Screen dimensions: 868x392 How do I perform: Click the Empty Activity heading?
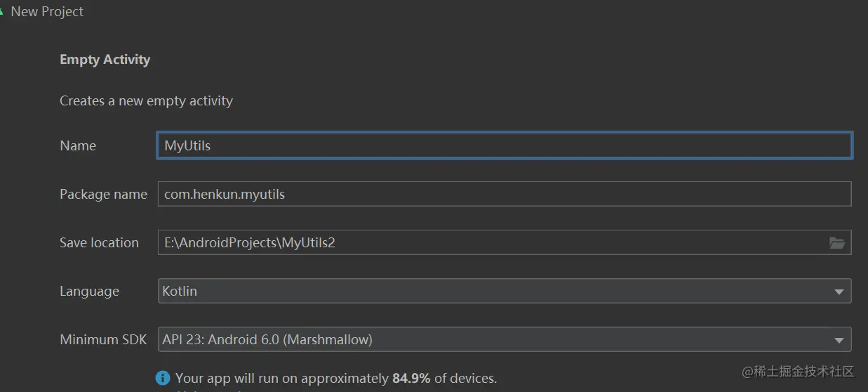coord(105,59)
